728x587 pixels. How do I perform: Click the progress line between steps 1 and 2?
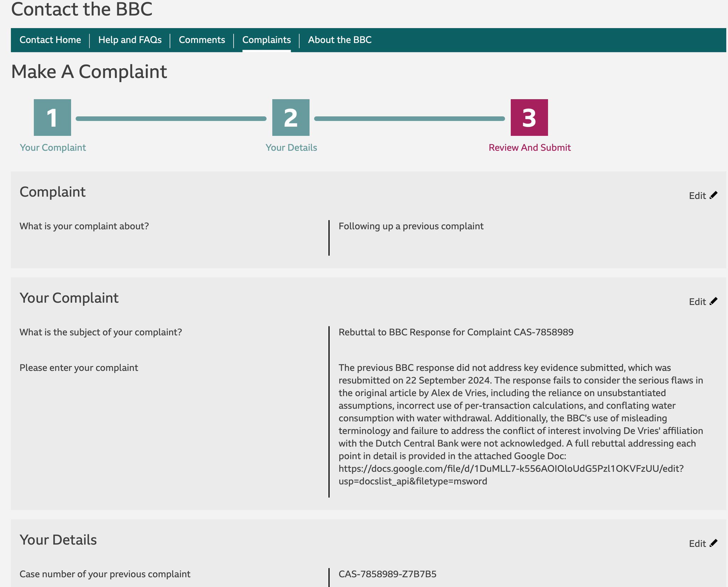pyautogui.click(x=171, y=118)
